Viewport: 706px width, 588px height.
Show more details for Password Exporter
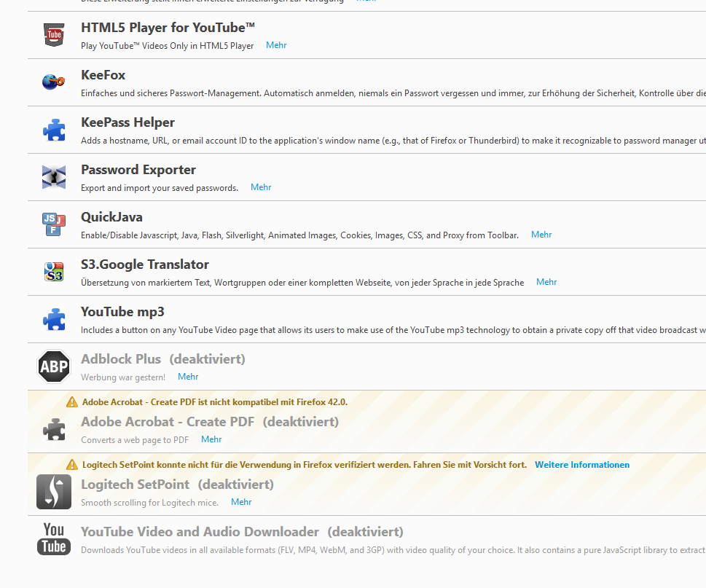tap(261, 187)
